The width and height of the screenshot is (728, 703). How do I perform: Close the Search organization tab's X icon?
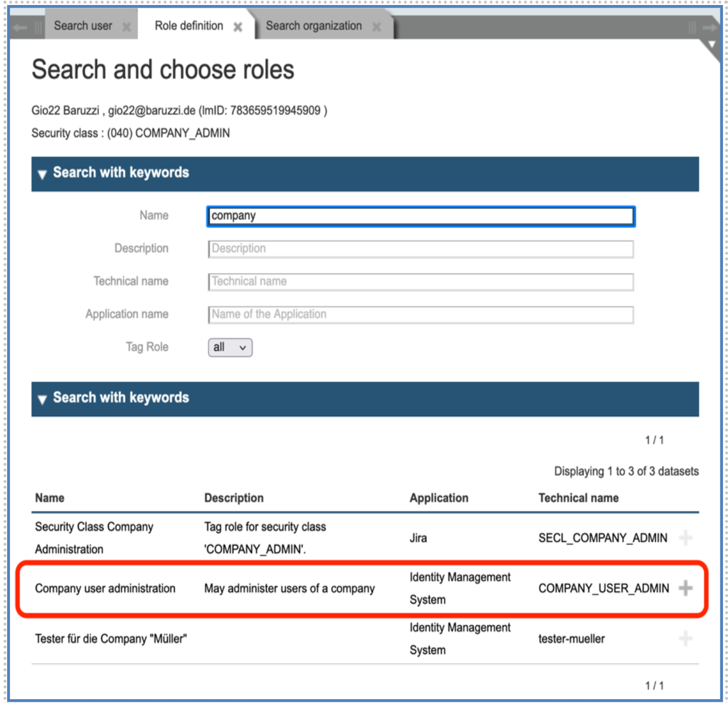point(376,25)
